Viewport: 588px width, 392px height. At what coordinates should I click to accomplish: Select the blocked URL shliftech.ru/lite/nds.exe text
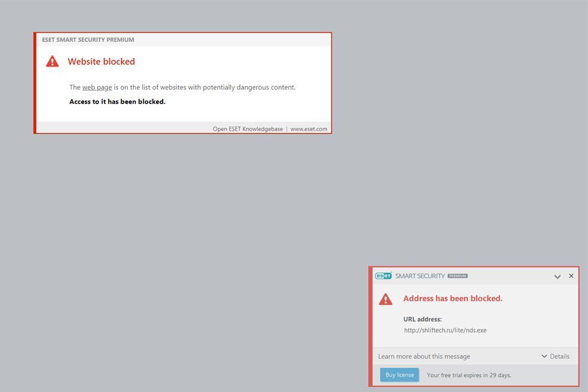pyautogui.click(x=445, y=330)
